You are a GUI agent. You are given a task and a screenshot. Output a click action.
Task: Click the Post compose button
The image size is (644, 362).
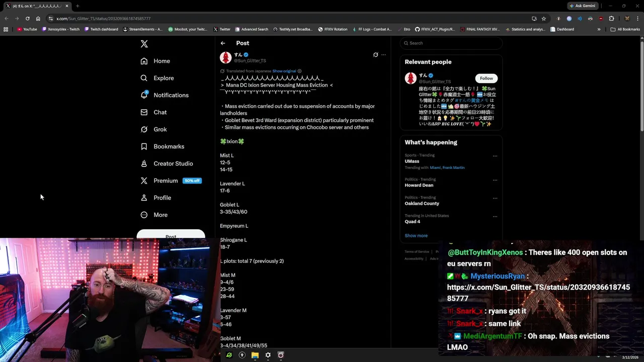171,234
